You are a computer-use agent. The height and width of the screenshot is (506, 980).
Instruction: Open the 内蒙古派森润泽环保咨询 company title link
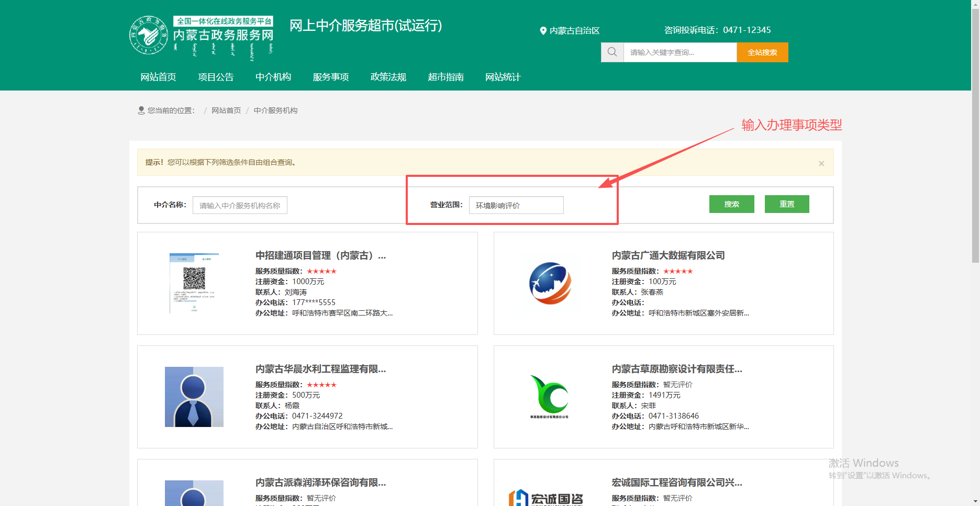click(320, 482)
